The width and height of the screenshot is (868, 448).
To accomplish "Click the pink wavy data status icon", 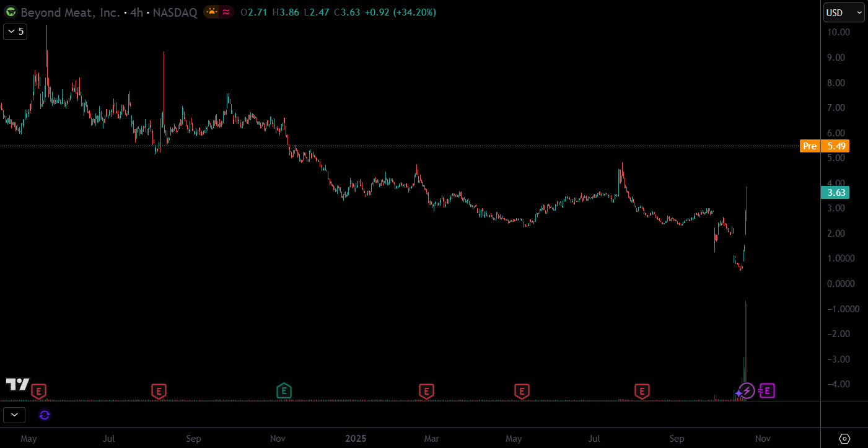I will click(227, 12).
